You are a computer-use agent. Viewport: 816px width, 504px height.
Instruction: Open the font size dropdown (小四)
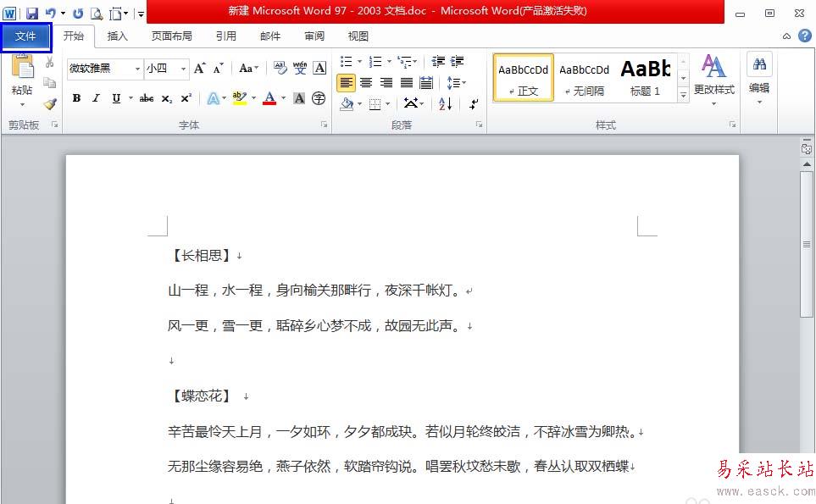(183, 69)
